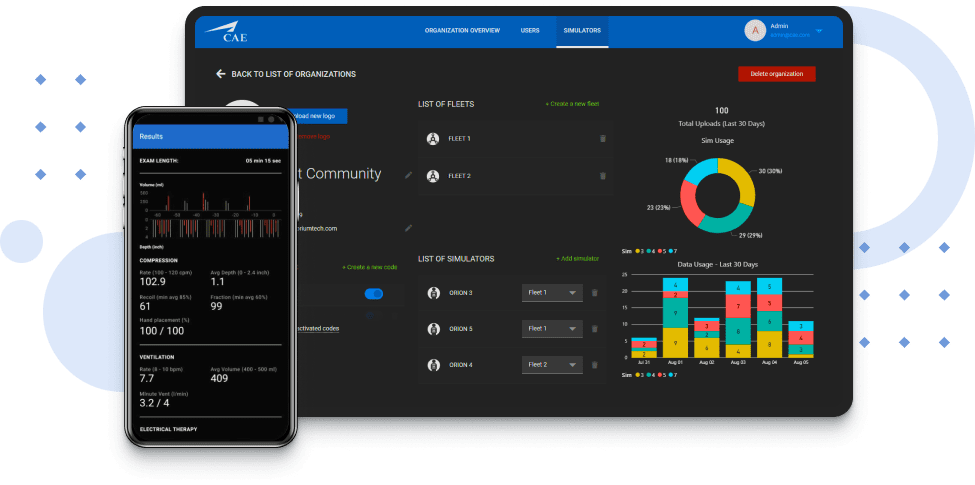
Task: Click the ventilation rate value 7.7
Action: pyautogui.click(x=147, y=378)
